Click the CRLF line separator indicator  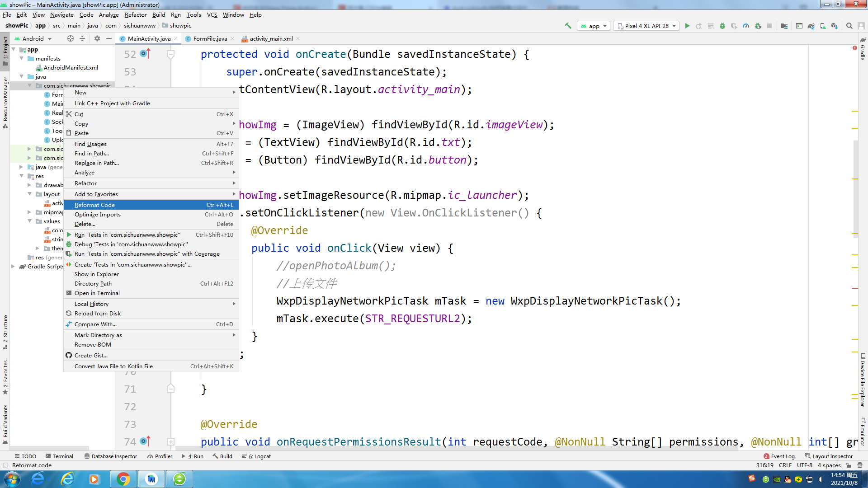[785, 465]
